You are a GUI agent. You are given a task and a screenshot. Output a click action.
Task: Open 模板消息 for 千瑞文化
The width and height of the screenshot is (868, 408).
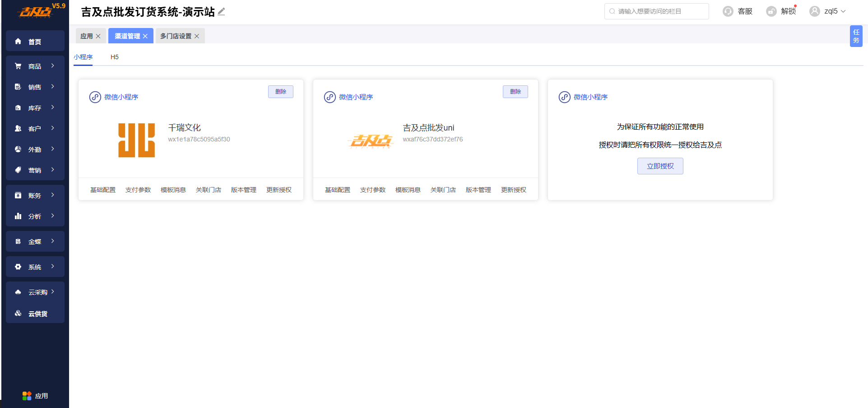point(173,190)
